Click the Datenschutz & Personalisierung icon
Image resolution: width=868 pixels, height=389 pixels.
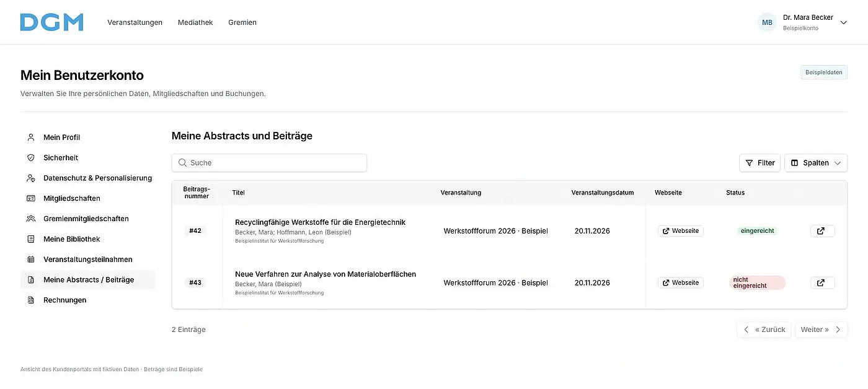tap(31, 178)
